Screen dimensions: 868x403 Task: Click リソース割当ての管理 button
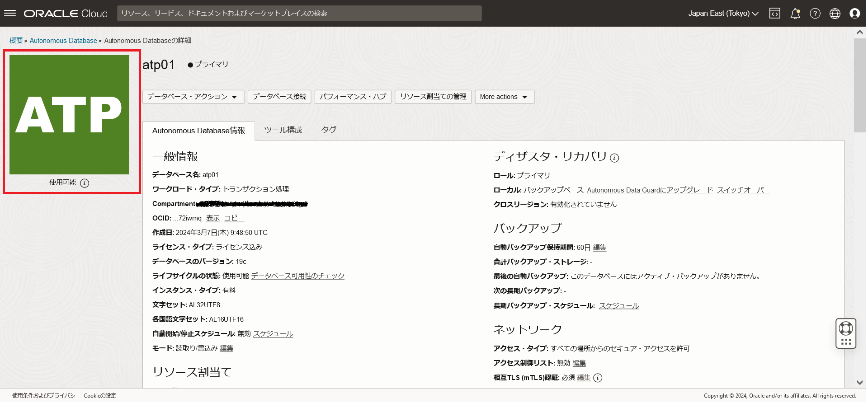pos(433,97)
